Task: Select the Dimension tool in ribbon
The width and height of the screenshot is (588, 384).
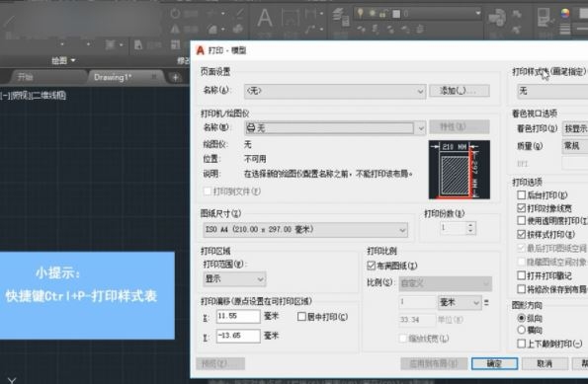Action: pyautogui.click(x=290, y=17)
